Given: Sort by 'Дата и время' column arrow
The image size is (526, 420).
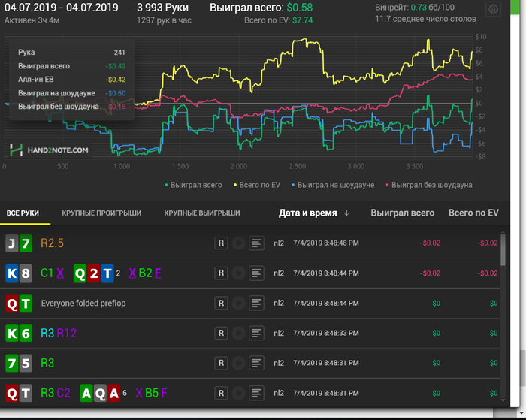Looking at the screenshot, I should 346,213.
